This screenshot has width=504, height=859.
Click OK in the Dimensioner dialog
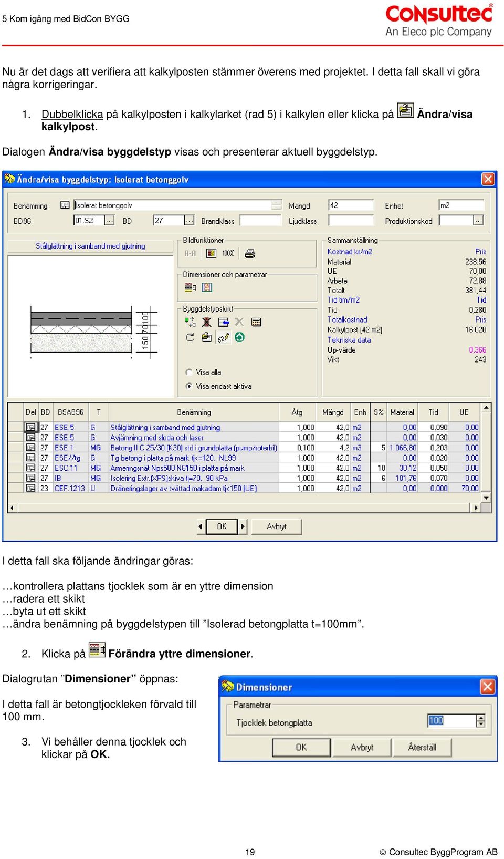301,747
